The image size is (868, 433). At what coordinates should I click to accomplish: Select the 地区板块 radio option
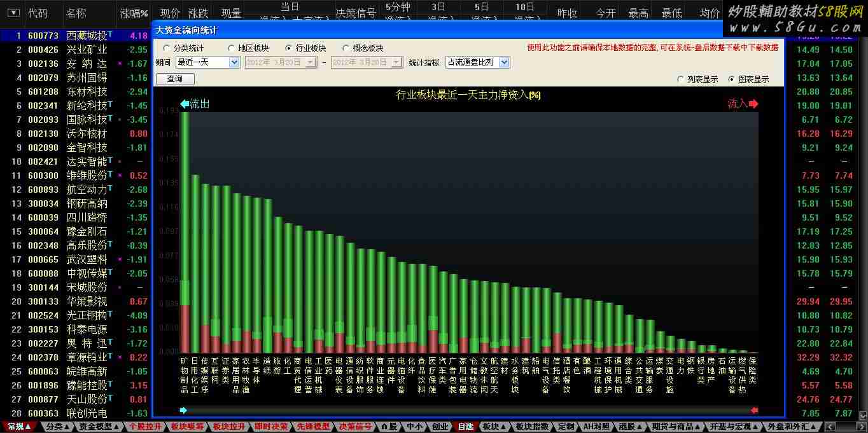click(232, 48)
